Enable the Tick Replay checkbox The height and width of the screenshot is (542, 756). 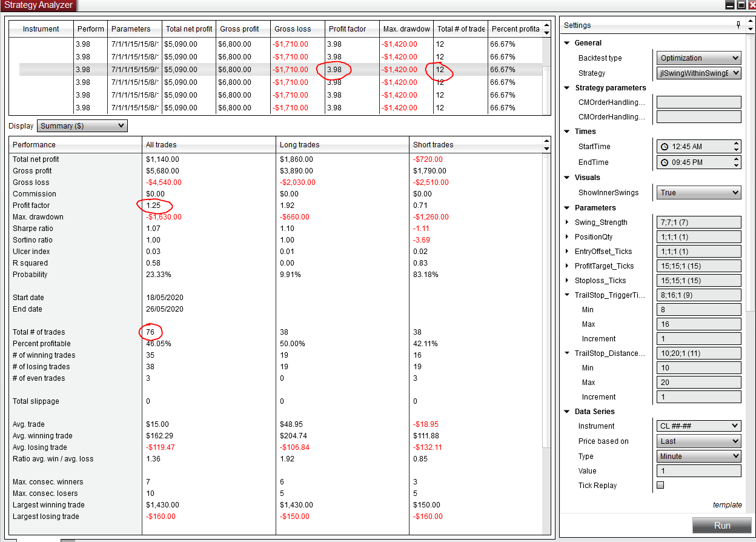coord(660,484)
